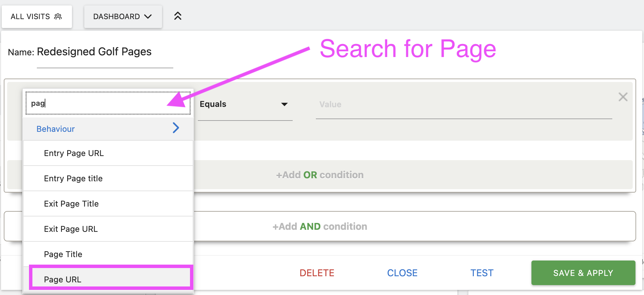The width and height of the screenshot is (644, 295).
Task: Collapse header with double-chevron up icon
Action: (178, 16)
